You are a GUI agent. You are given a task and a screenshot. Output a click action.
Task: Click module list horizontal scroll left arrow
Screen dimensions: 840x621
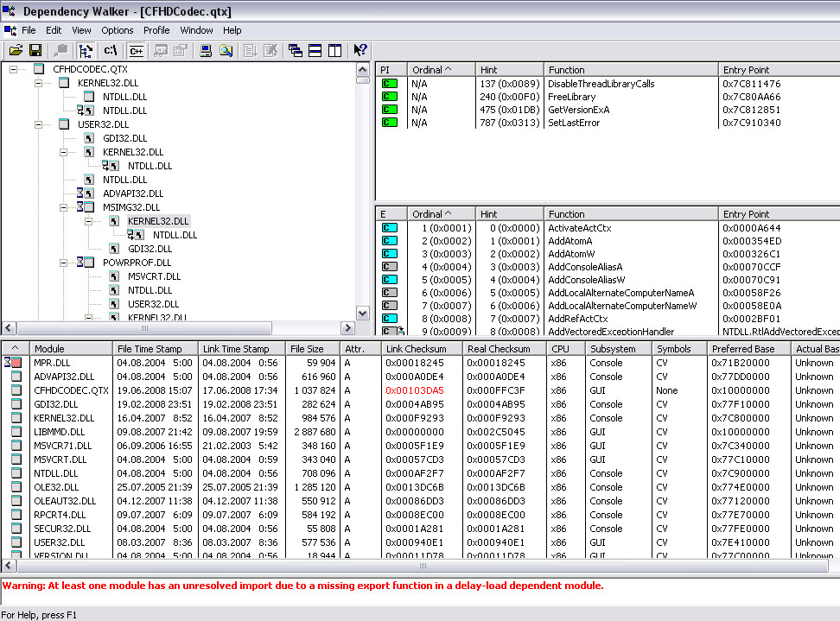[x=9, y=566]
